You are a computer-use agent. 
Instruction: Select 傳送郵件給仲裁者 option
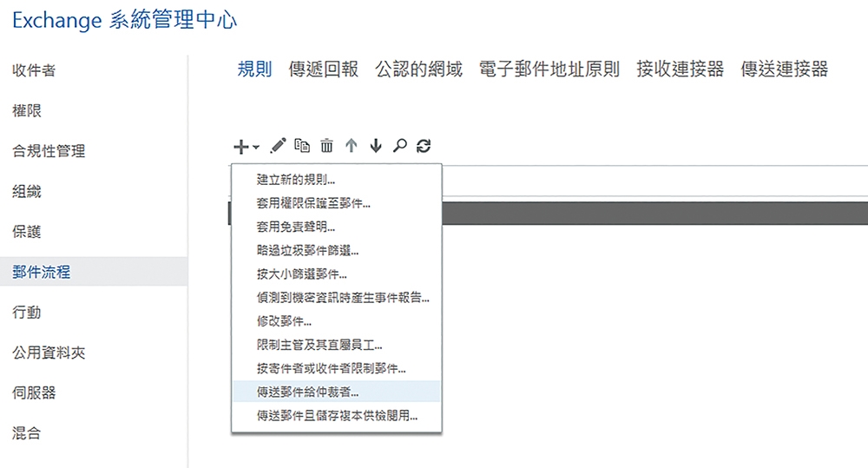coord(307,392)
